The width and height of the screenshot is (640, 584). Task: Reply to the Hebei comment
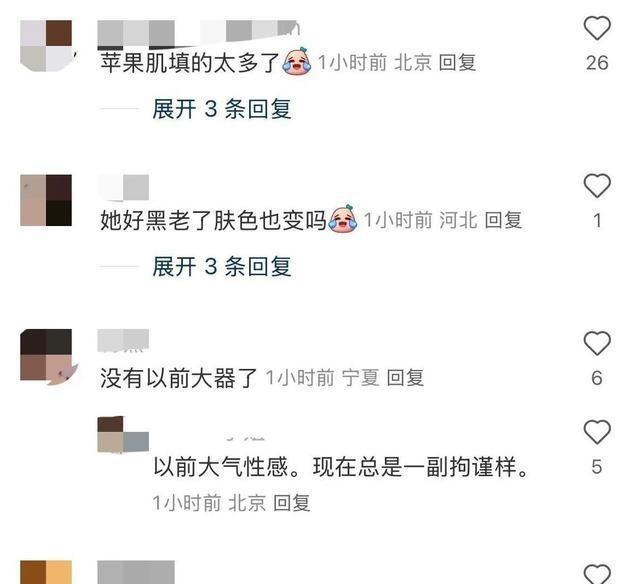point(503,220)
